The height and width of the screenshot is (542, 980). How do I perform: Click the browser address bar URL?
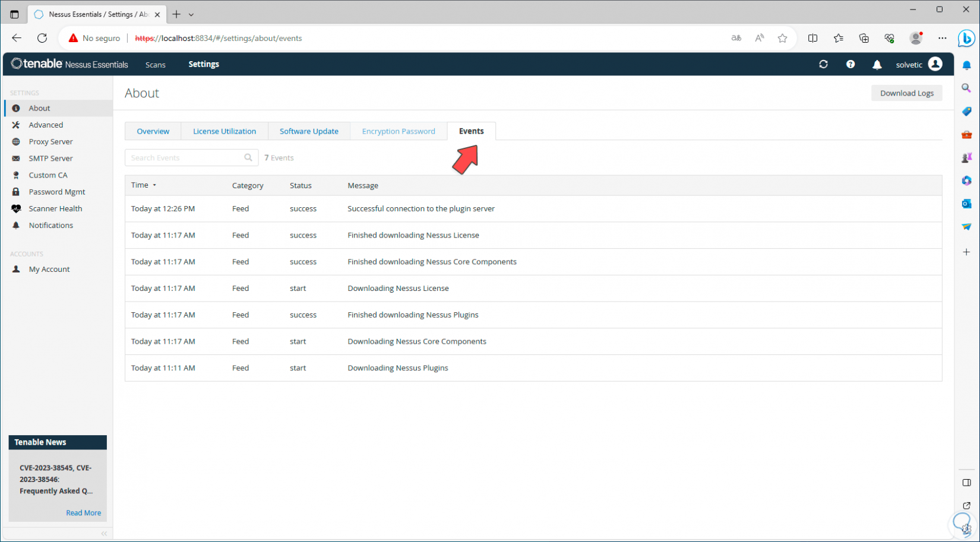click(219, 38)
